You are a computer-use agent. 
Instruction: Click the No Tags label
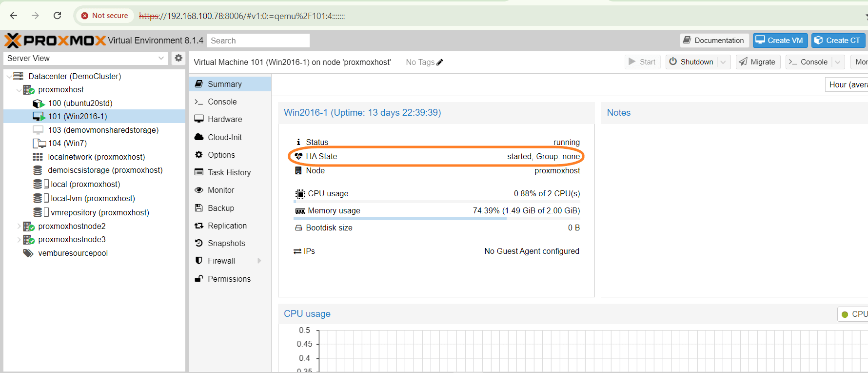420,62
